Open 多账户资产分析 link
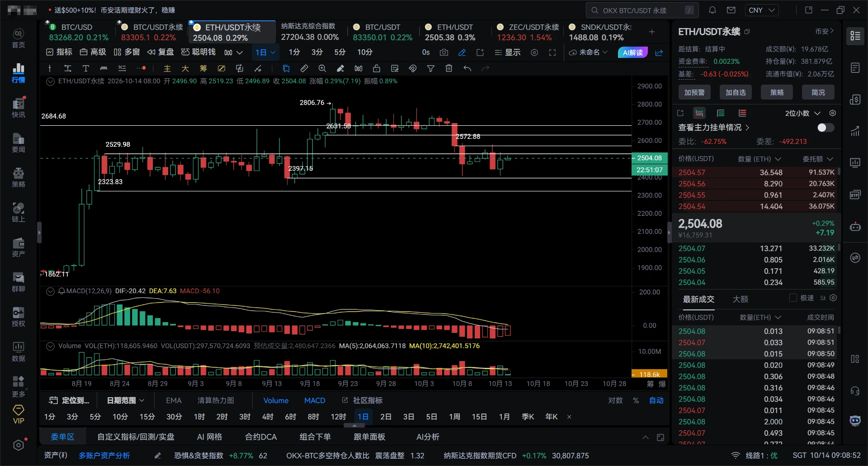Screen dimensions: 868x466 (104, 456)
